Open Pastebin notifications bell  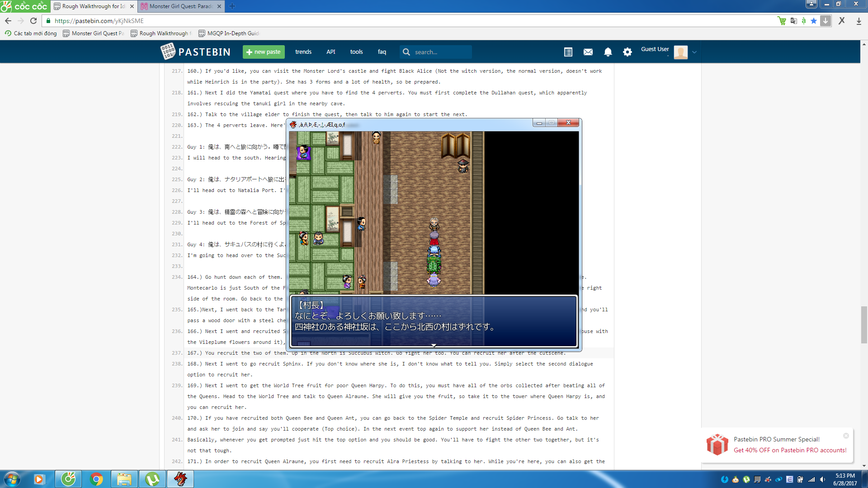608,52
